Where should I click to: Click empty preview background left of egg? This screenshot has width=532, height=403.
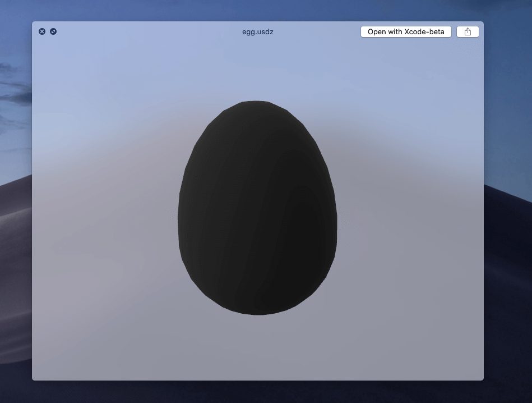pyautogui.click(x=107, y=213)
